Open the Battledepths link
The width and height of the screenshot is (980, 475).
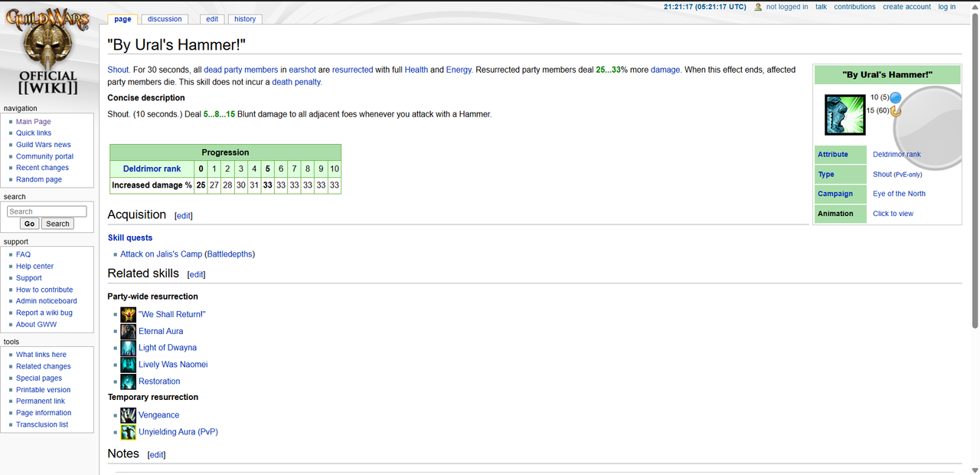tap(230, 254)
